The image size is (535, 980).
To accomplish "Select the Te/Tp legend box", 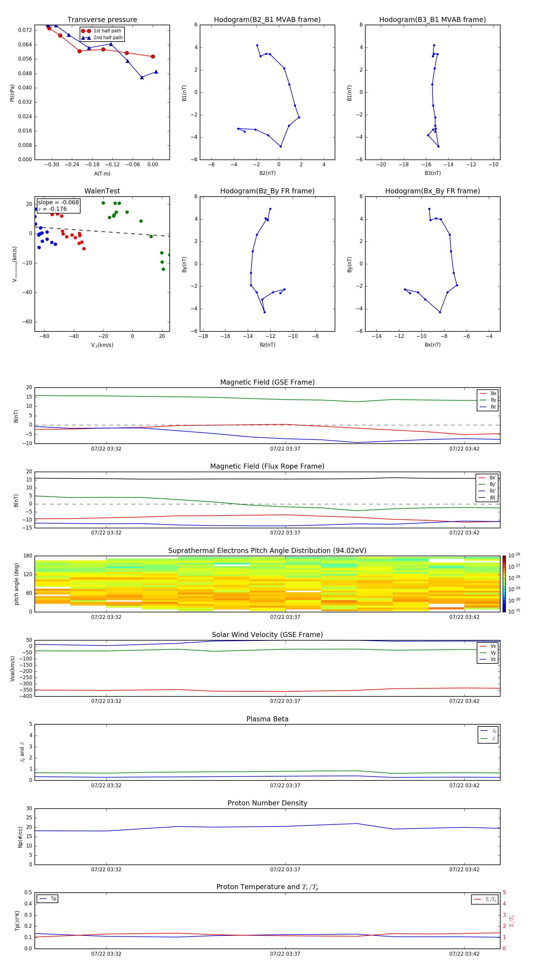I will coord(485,900).
